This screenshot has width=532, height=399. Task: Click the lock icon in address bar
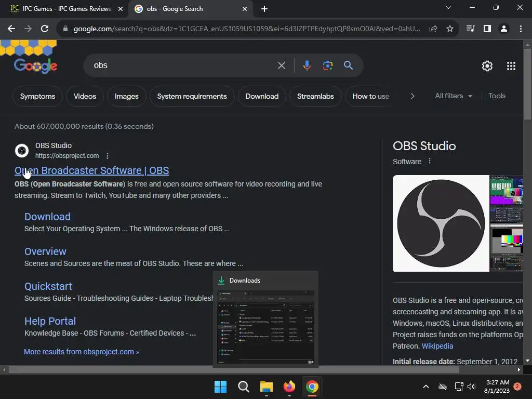coord(65,29)
